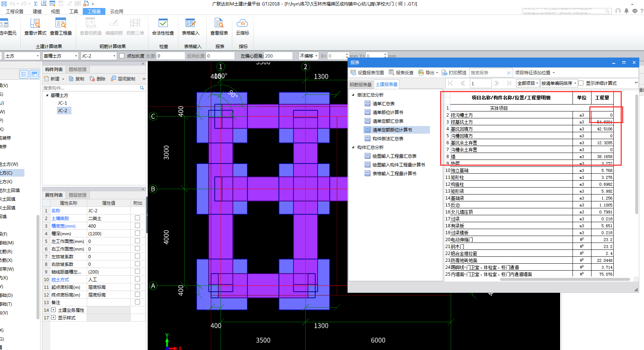The width and height of the screenshot is (644, 350).
Task: Open the 土方 category dropdown
Action: 22,56
